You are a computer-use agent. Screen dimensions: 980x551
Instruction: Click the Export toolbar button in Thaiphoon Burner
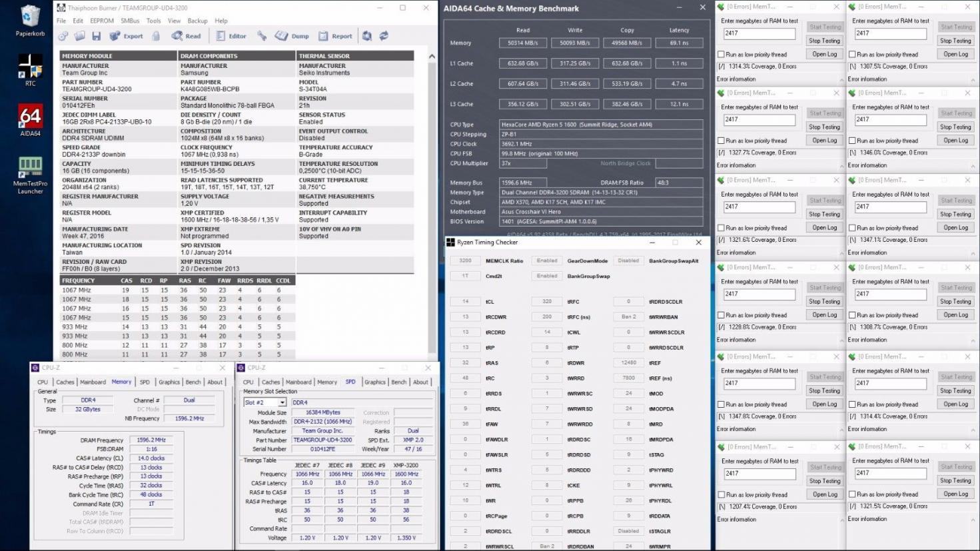(127, 36)
